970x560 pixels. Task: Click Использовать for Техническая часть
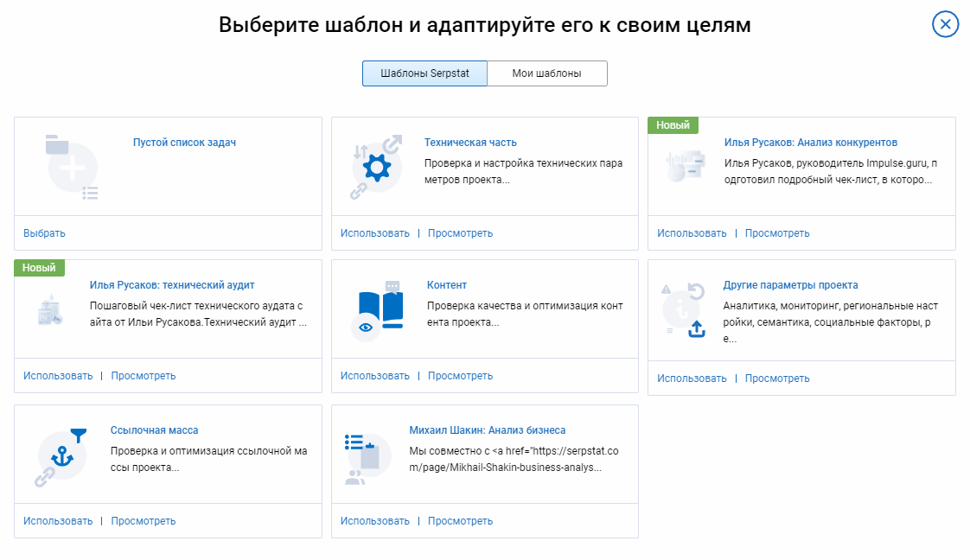(375, 233)
